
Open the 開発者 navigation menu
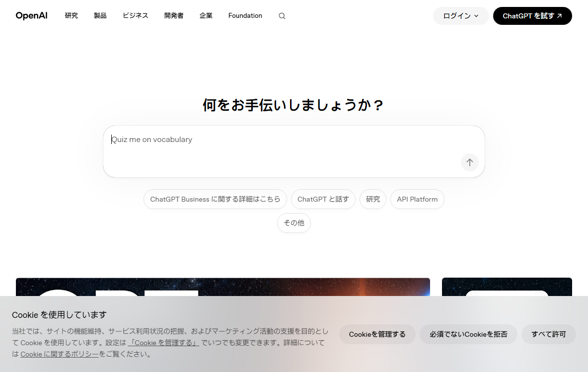point(174,16)
